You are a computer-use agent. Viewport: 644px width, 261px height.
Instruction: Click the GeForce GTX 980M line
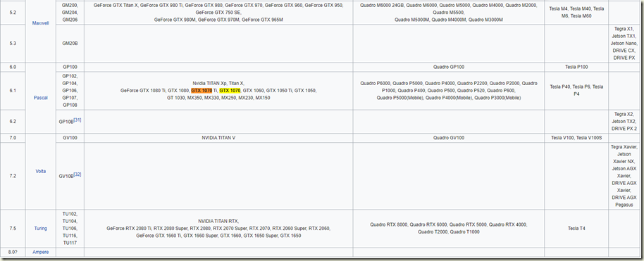point(218,20)
